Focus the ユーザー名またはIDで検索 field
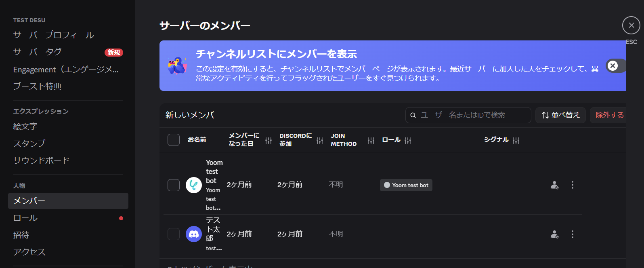The height and width of the screenshot is (268, 644). tap(468, 115)
